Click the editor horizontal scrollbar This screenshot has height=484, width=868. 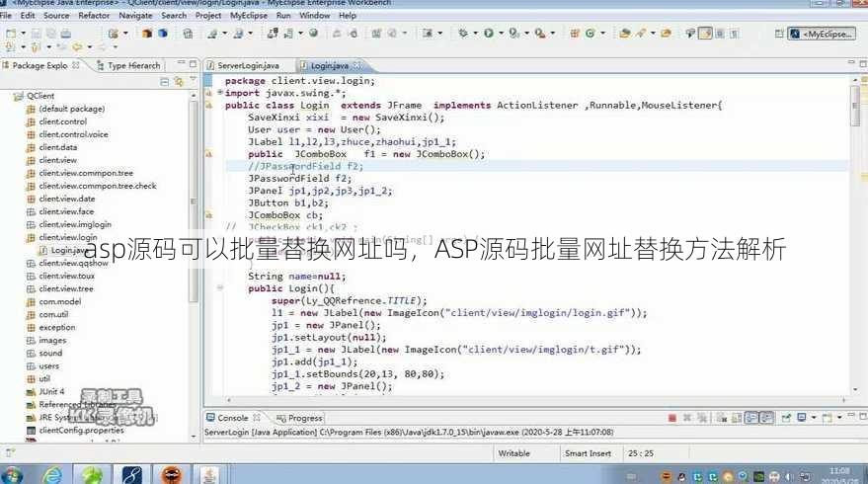coord(536,399)
